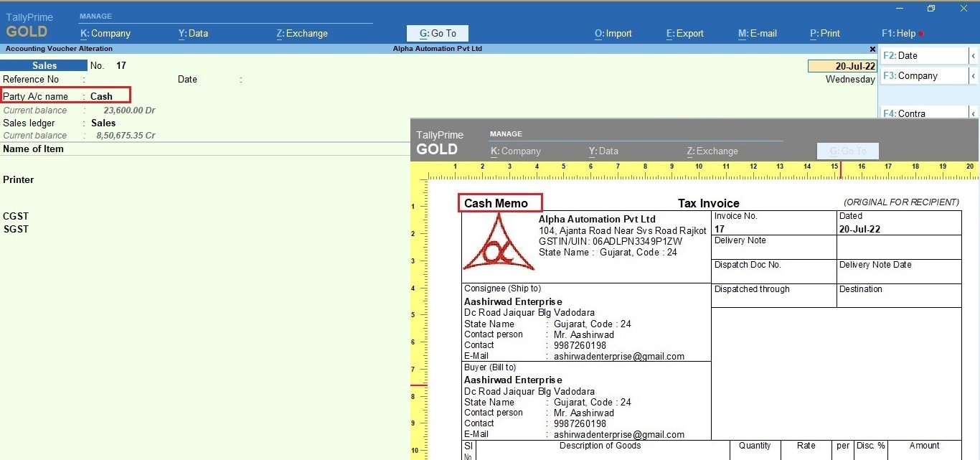Open the Z: Exchange menu
Viewport: 980px width, 460px height.
pyautogui.click(x=301, y=33)
